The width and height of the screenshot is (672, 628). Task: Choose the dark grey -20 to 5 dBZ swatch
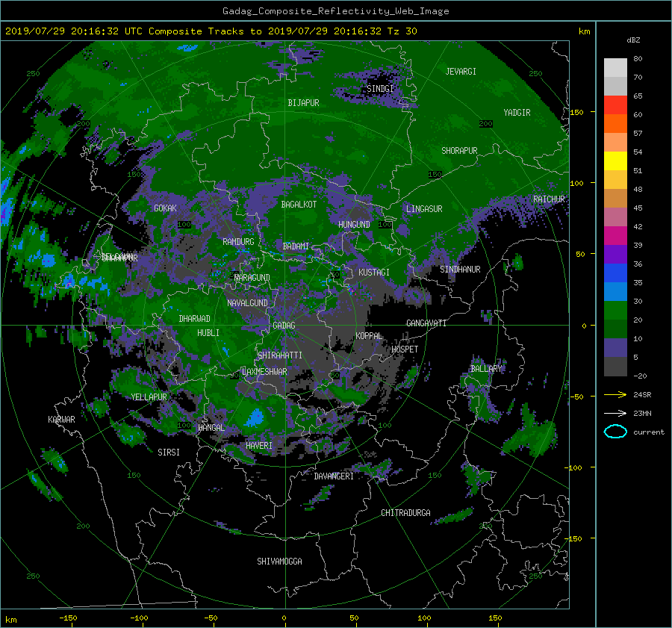click(x=615, y=367)
